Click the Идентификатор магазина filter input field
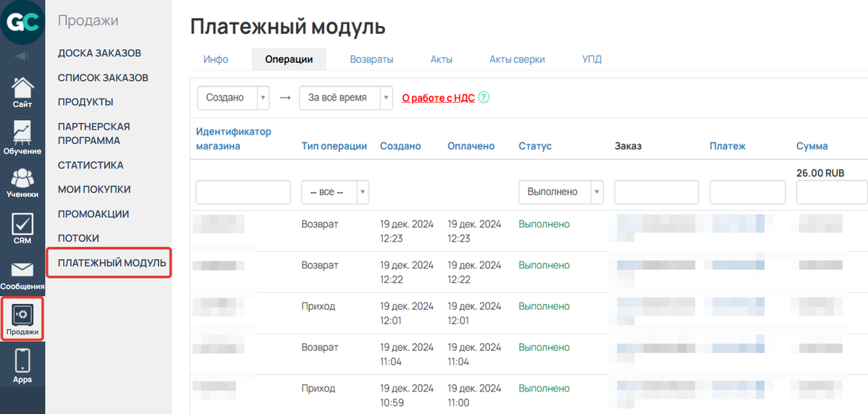Viewport: 868px width, 414px height. [x=243, y=192]
